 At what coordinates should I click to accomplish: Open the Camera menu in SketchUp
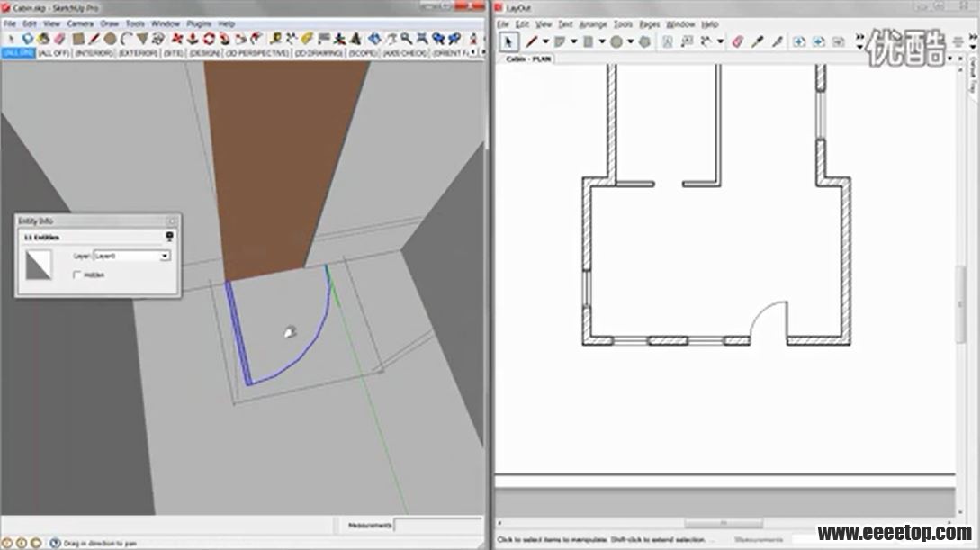pyautogui.click(x=80, y=23)
